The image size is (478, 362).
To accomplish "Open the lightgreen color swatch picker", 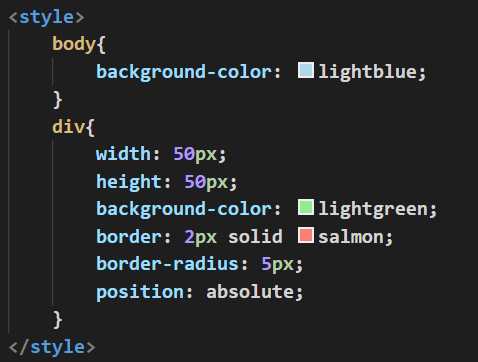I will [x=305, y=207].
